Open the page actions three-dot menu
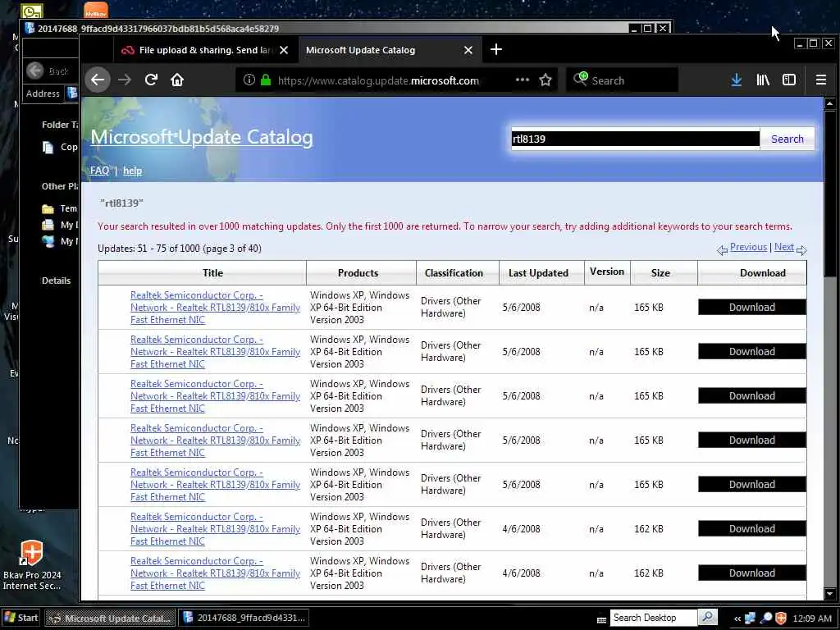Viewport: 840px width, 630px height. pyautogui.click(x=523, y=80)
